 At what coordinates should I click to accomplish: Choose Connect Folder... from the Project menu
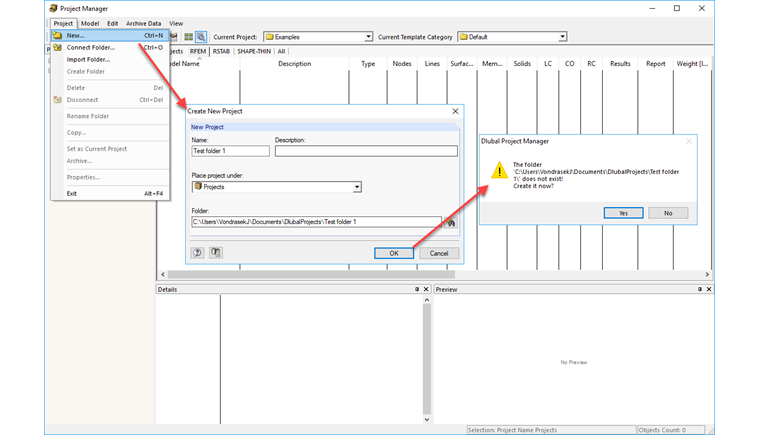coord(110,48)
